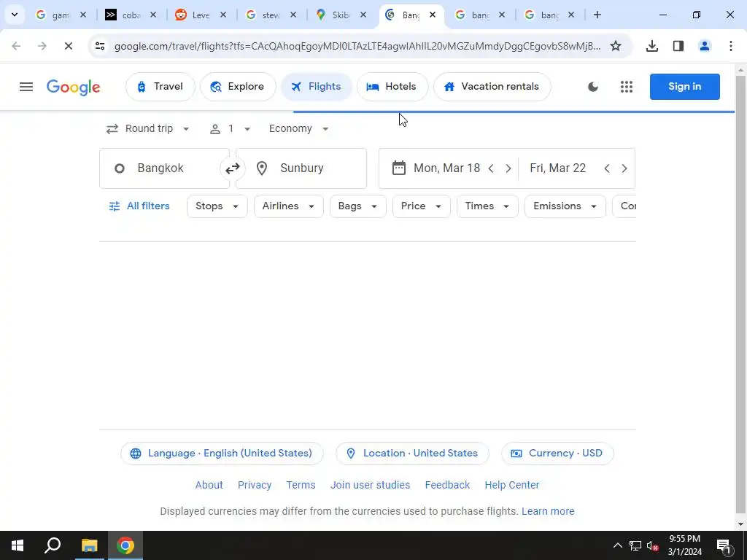Click Learn more about currencies
The height and width of the screenshot is (560, 747).
(x=548, y=511)
